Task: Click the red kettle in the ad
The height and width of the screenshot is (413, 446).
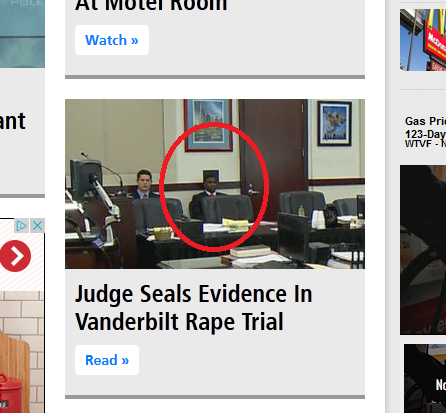Action: pos(11,394)
